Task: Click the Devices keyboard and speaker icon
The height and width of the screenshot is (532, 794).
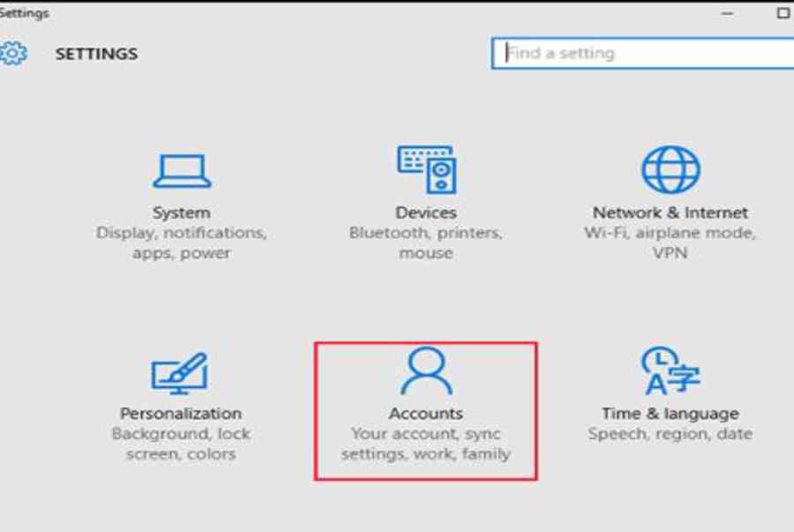Action: tap(425, 169)
